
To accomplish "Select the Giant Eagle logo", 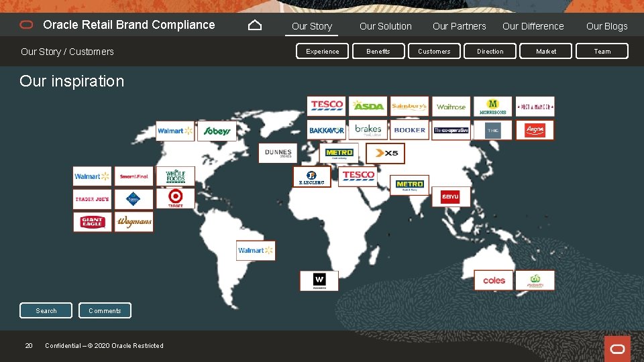I will click(x=93, y=222).
